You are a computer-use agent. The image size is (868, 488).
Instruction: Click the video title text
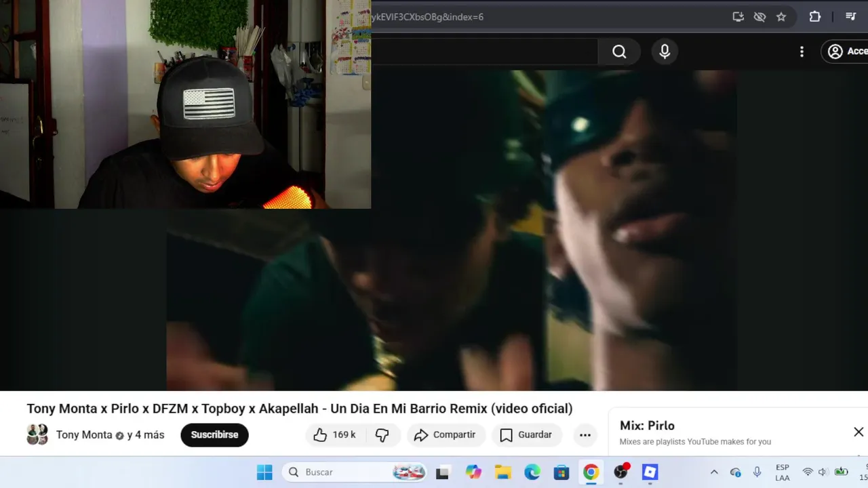[x=300, y=409]
